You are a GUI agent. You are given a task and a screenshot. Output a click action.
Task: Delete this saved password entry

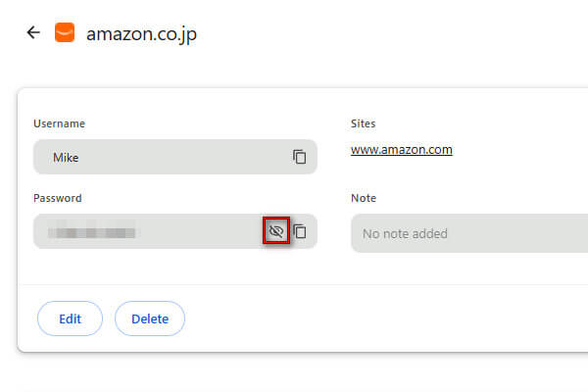(x=150, y=318)
